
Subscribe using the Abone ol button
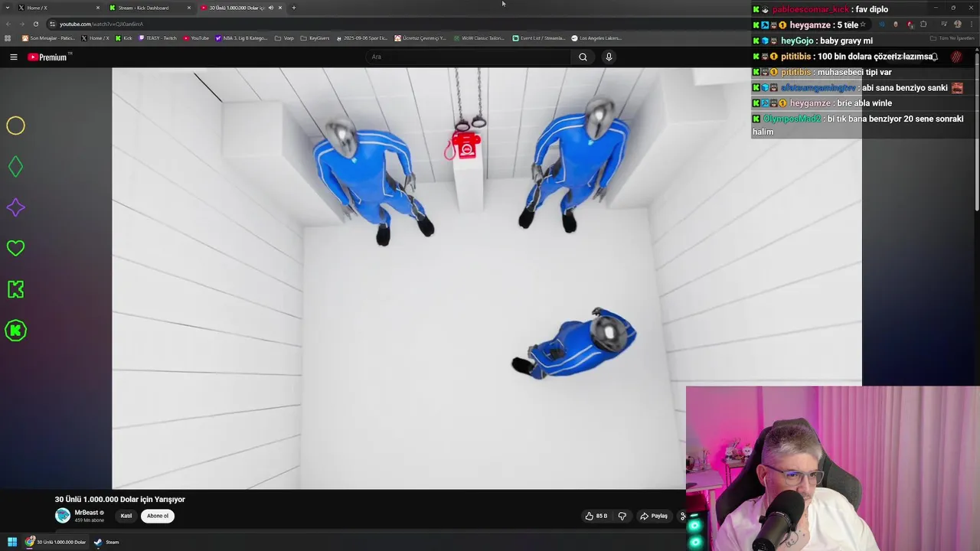(158, 516)
